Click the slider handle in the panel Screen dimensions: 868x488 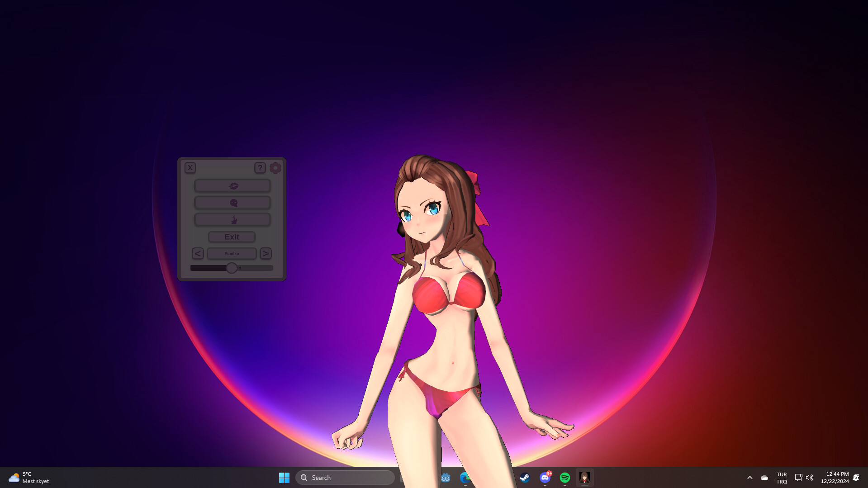point(232,268)
